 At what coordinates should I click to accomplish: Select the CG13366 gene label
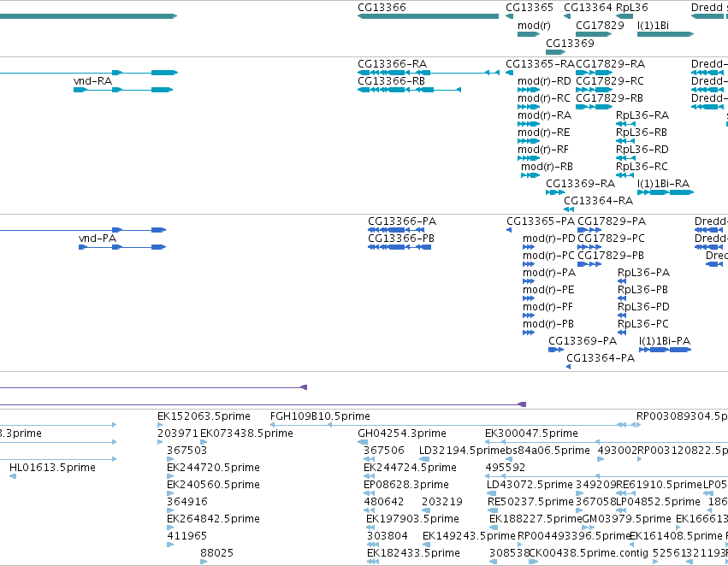point(382,8)
